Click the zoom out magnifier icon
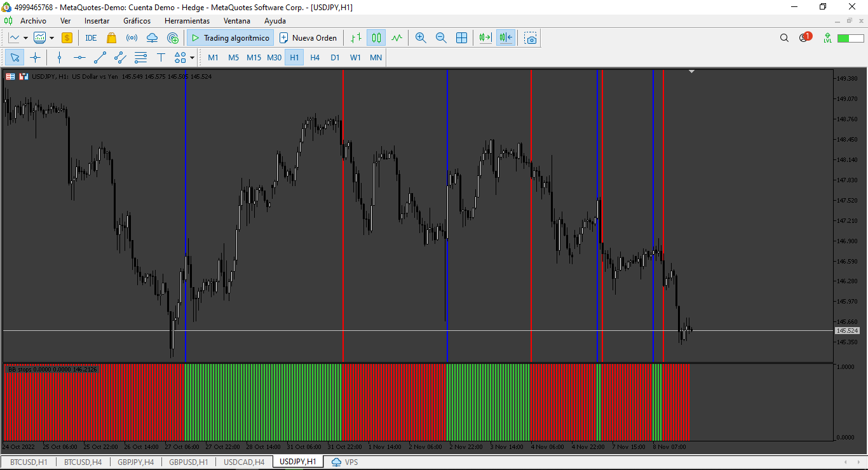This screenshot has height=470, width=868. 441,38
